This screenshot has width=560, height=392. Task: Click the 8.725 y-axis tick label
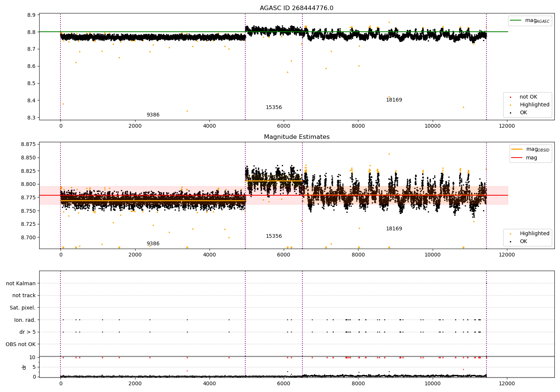pyautogui.click(x=28, y=224)
